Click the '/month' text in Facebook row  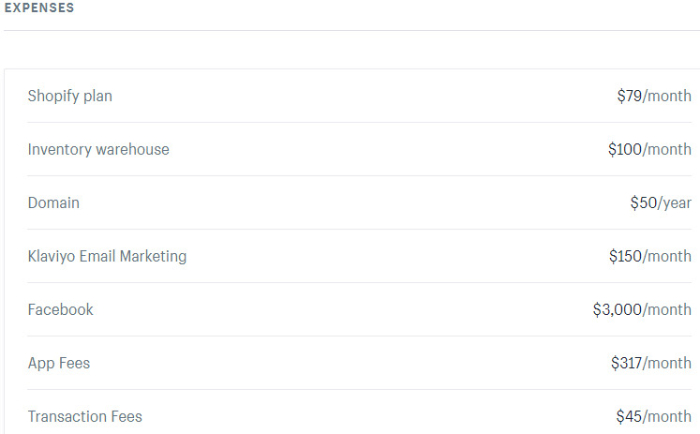(x=667, y=309)
